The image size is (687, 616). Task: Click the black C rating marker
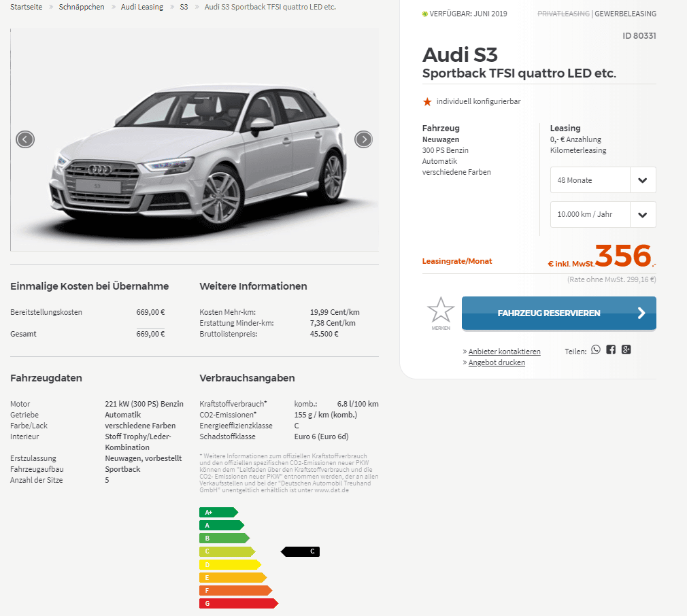click(x=300, y=551)
